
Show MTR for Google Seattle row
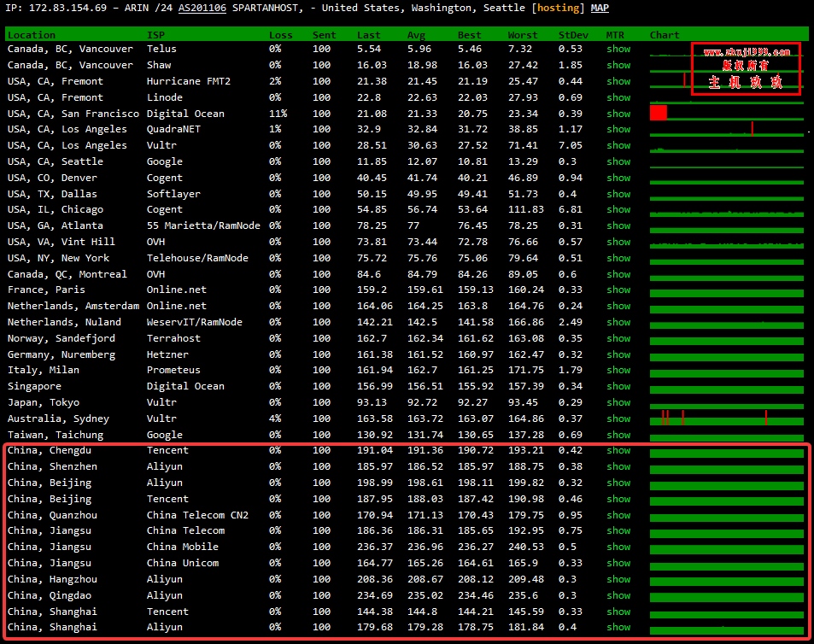[618, 161]
